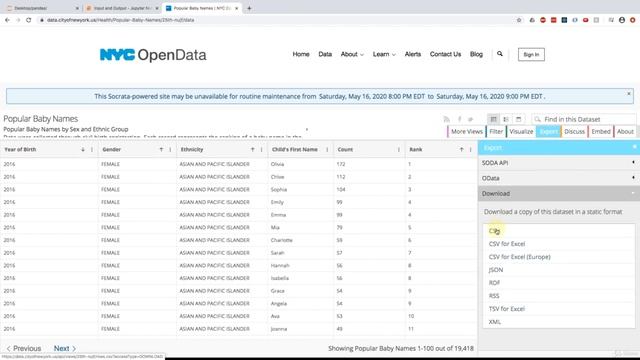640x360 pixels.
Task: Switch to the rich list view icon
Action: pyautogui.click(x=506, y=119)
